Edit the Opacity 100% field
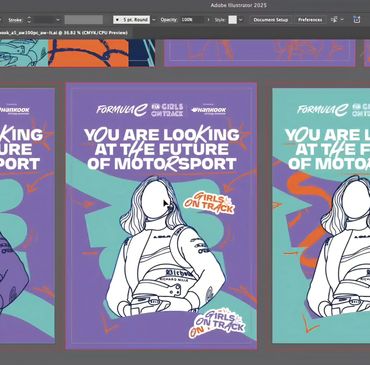370x365 pixels. 192,20
